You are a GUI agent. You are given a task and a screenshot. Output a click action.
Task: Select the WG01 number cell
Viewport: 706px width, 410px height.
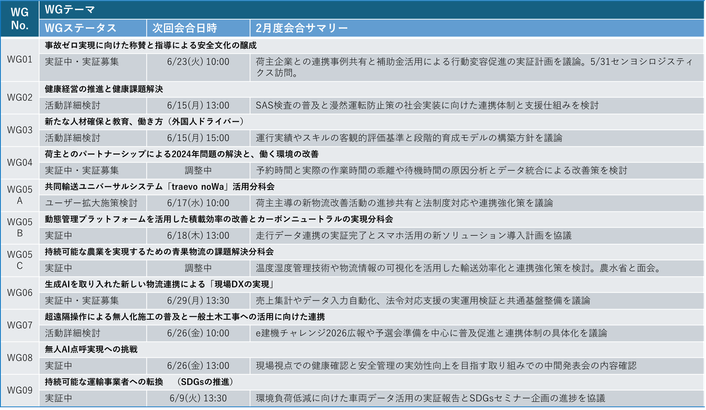pos(19,59)
